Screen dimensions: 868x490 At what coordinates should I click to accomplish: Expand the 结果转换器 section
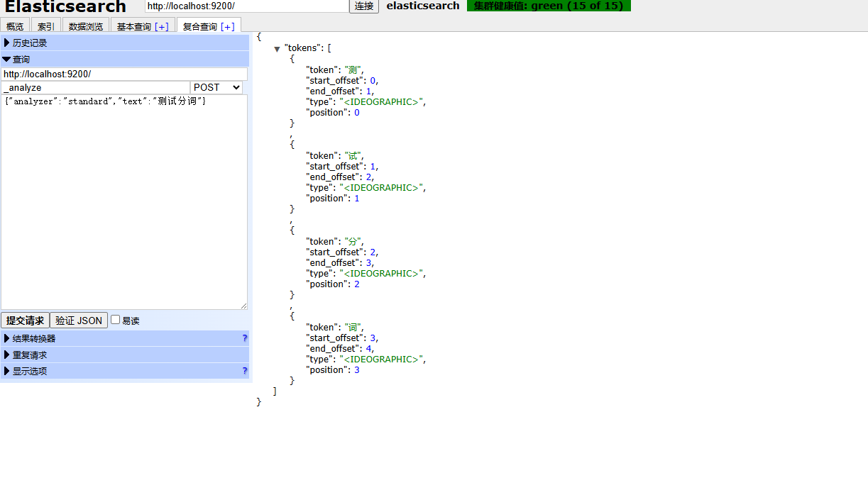pos(125,338)
